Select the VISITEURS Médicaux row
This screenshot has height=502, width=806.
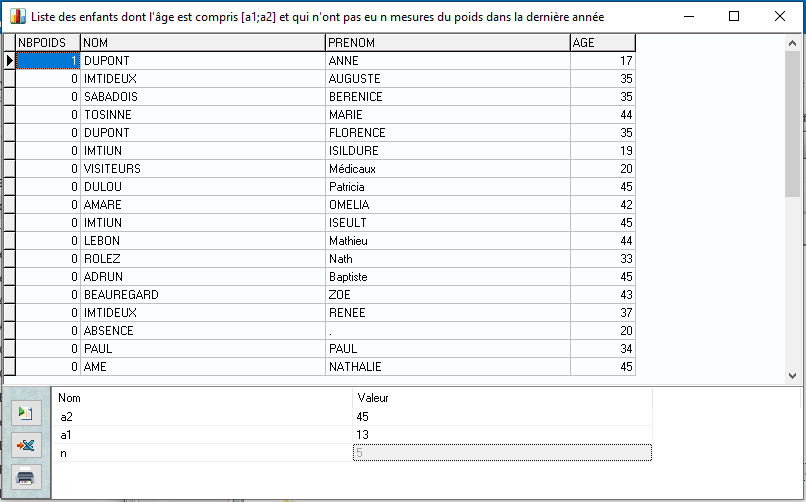click(202, 169)
